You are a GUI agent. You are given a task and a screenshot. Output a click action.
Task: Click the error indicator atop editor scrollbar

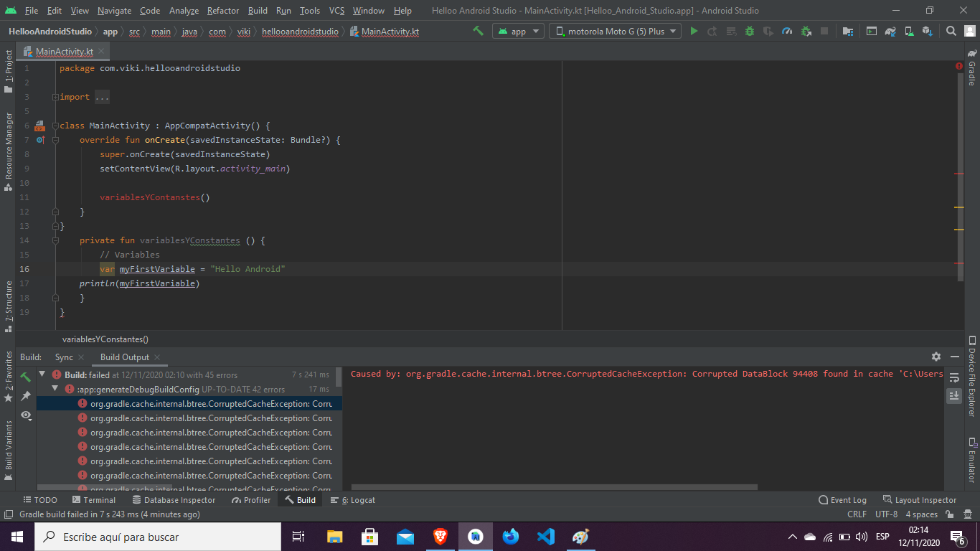pyautogui.click(x=959, y=66)
